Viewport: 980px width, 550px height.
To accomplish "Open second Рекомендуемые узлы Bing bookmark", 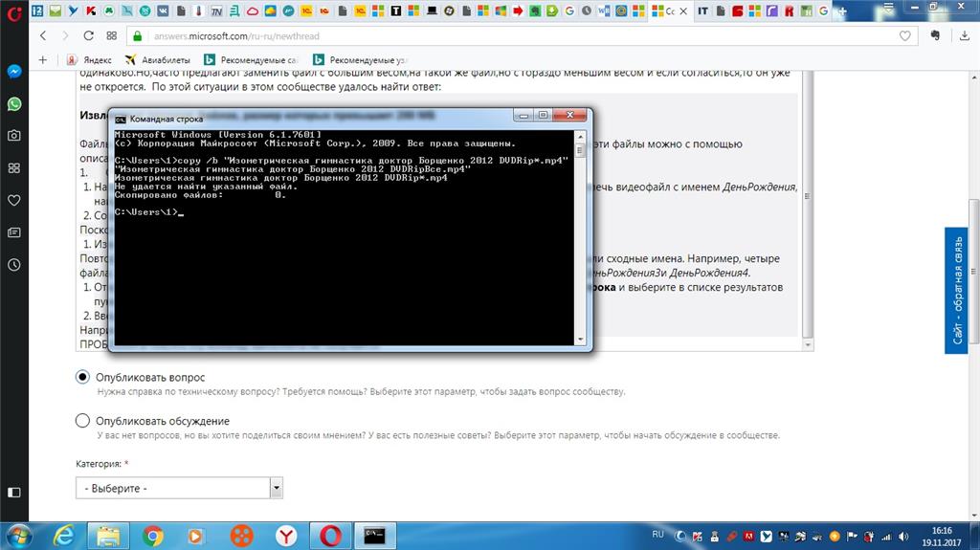I will [360, 60].
